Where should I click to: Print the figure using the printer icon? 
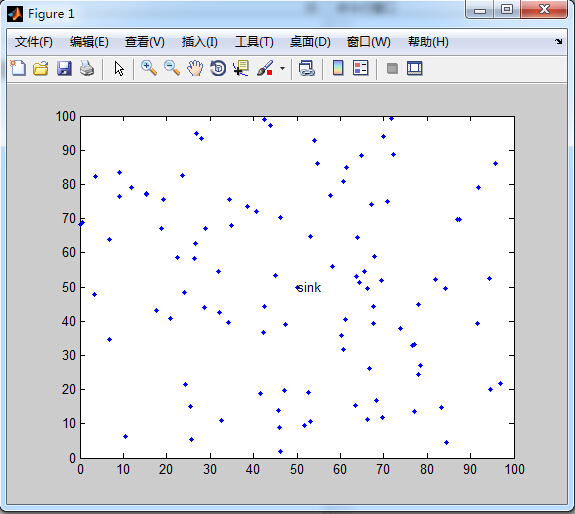point(87,68)
